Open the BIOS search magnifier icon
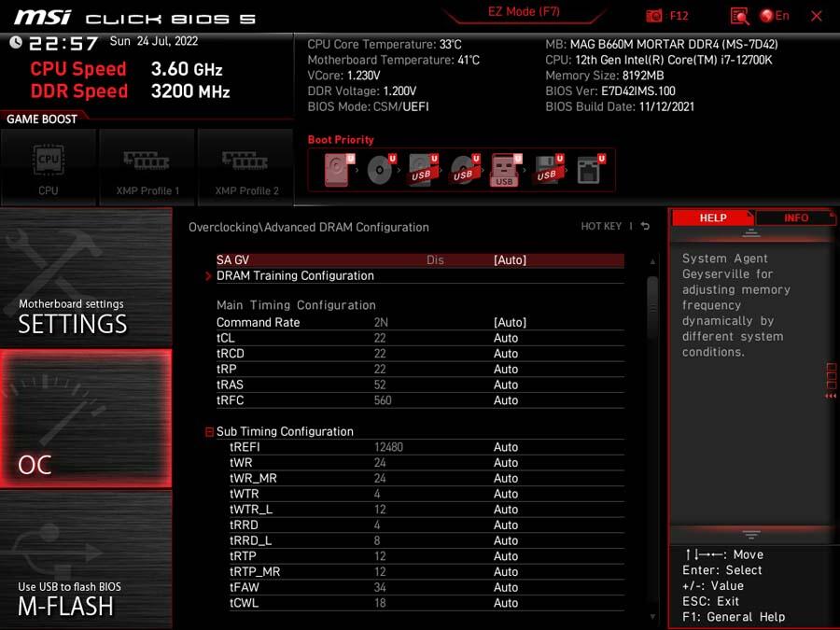Screen dimensions: 840x630 tap(740, 16)
